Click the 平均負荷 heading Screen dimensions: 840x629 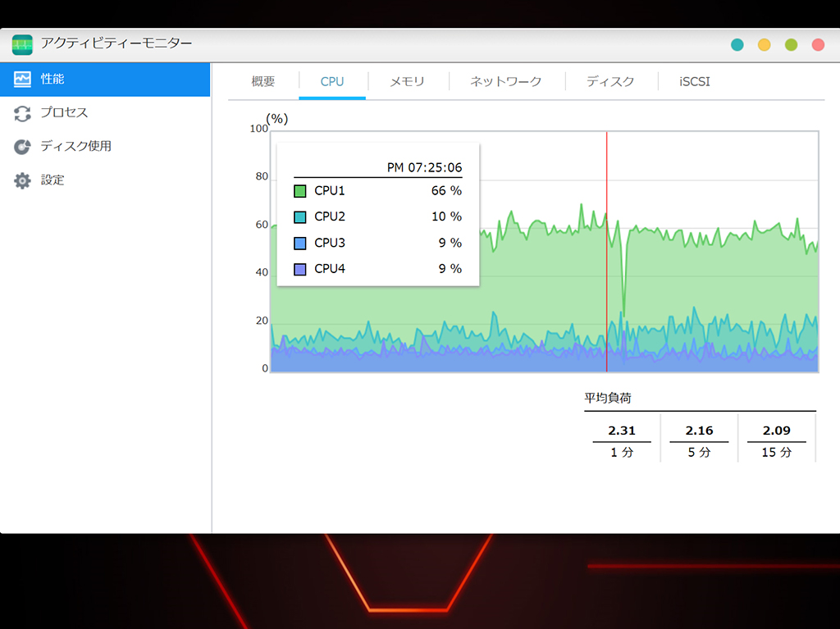pos(608,398)
